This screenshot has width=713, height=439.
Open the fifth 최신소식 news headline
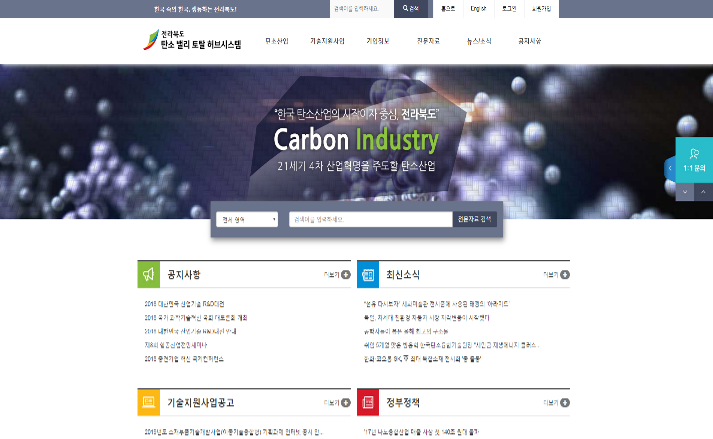pos(422,358)
